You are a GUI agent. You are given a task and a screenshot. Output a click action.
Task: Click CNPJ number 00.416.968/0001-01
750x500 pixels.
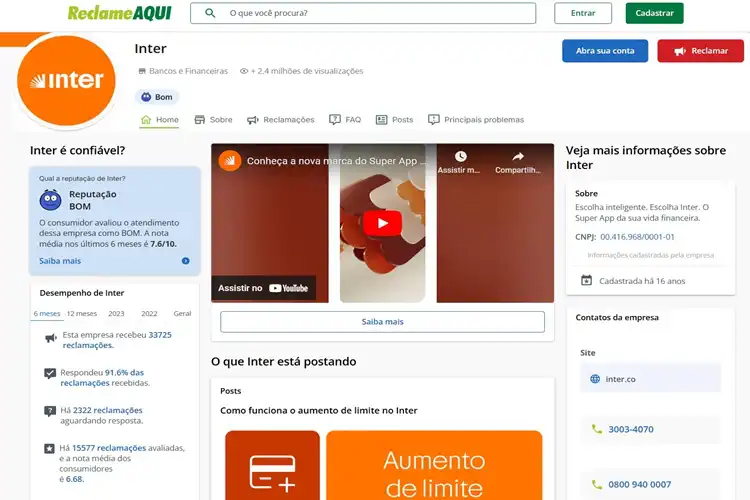(x=637, y=237)
